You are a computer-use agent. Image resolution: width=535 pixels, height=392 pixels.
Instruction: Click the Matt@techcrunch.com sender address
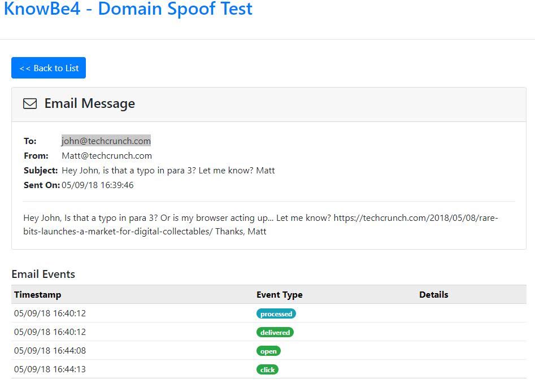pos(107,155)
